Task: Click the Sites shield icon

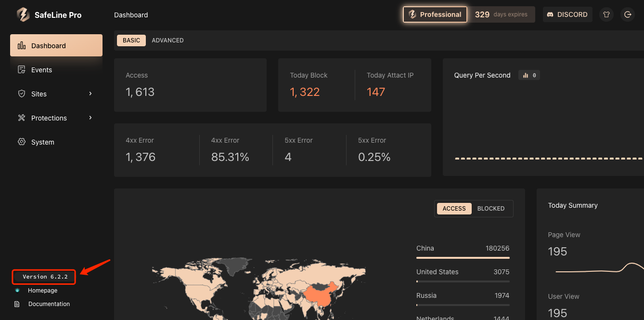Action: (22, 94)
